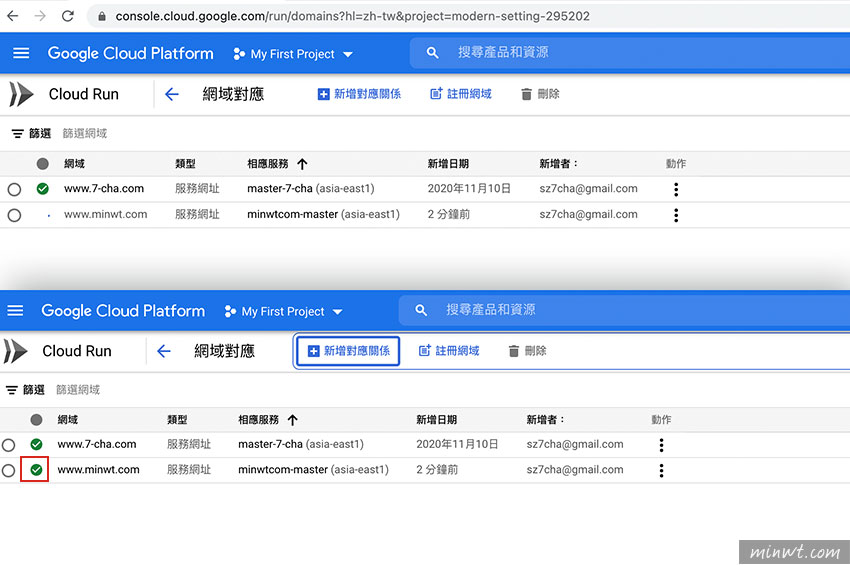Click the back arrow beside 網域對應 in upper panel
The height and width of the screenshot is (565, 850).
tap(172, 94)
